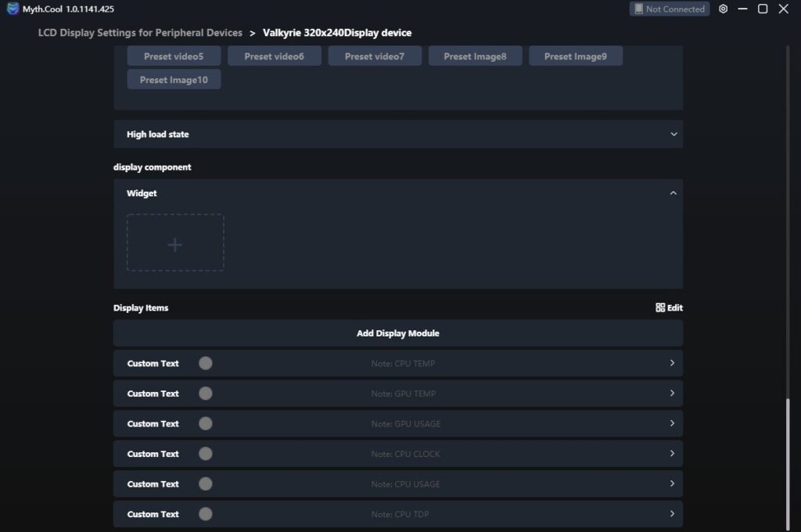Toggle the GPU TEMP custom text switch
This screenshot has height=532, width=801.
(x=205, y=394)
